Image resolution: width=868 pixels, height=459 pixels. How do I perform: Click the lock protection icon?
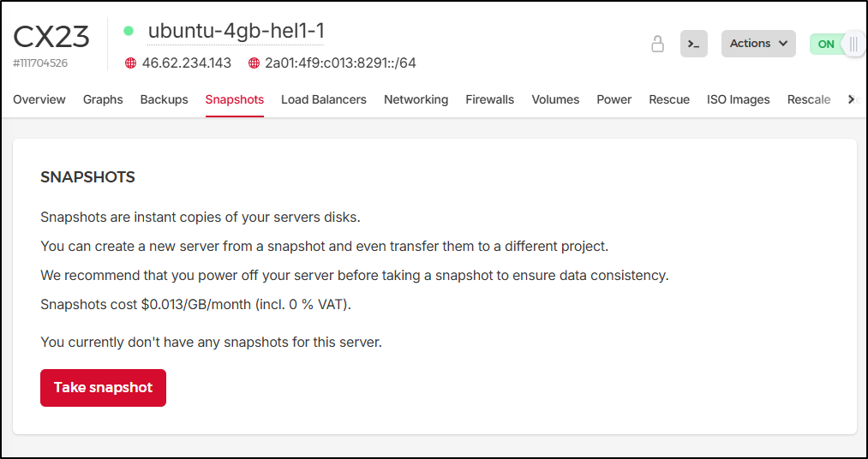(657, 44)
